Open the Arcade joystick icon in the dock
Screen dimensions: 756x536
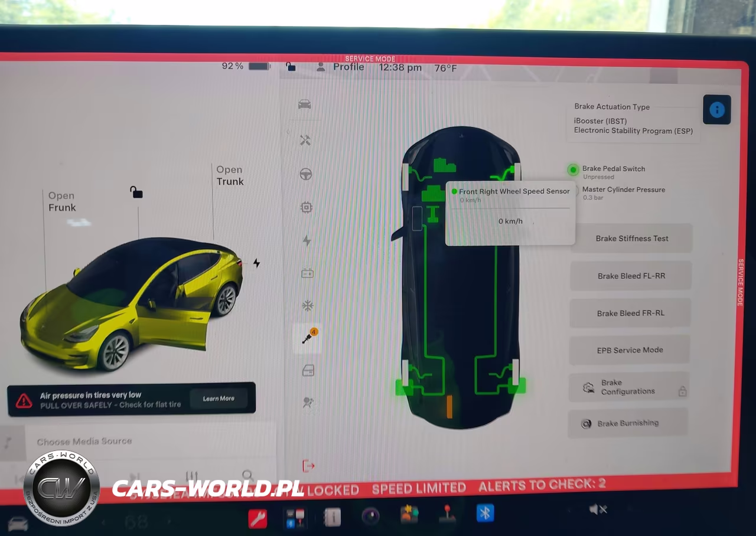[447, 514]
